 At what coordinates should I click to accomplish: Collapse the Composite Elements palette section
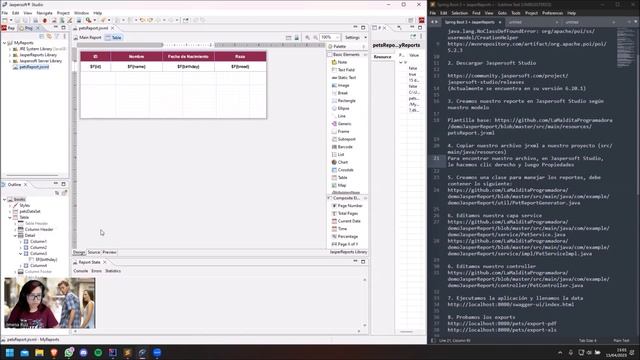click(x=347, y=198)
